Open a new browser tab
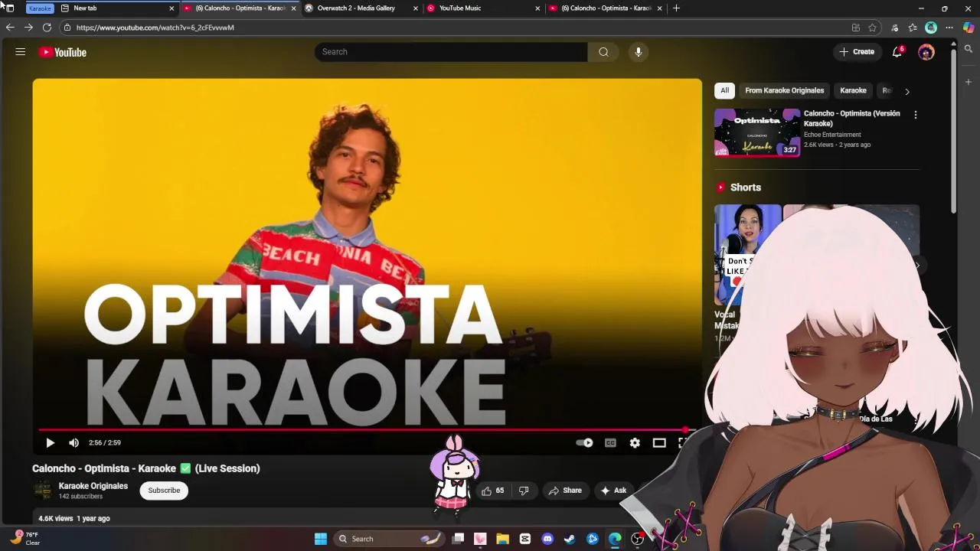 pyautogui.click(x=676, y=8)
